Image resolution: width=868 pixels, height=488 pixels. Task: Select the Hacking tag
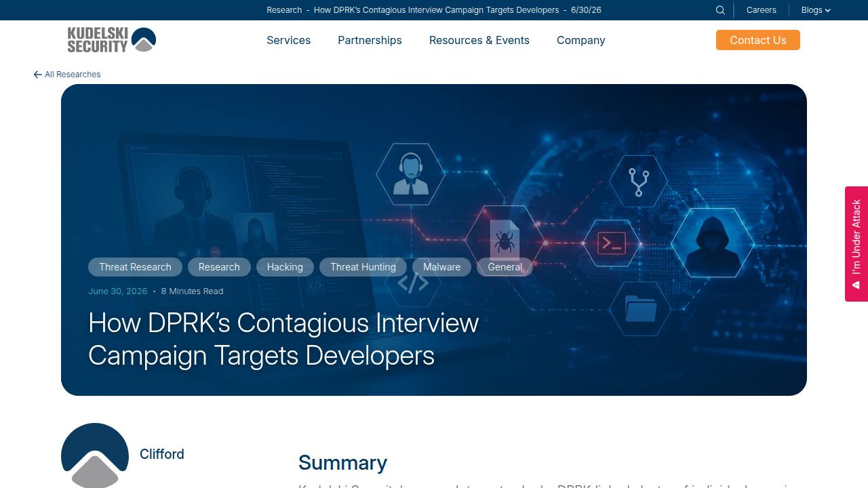[x=285, y=267]
